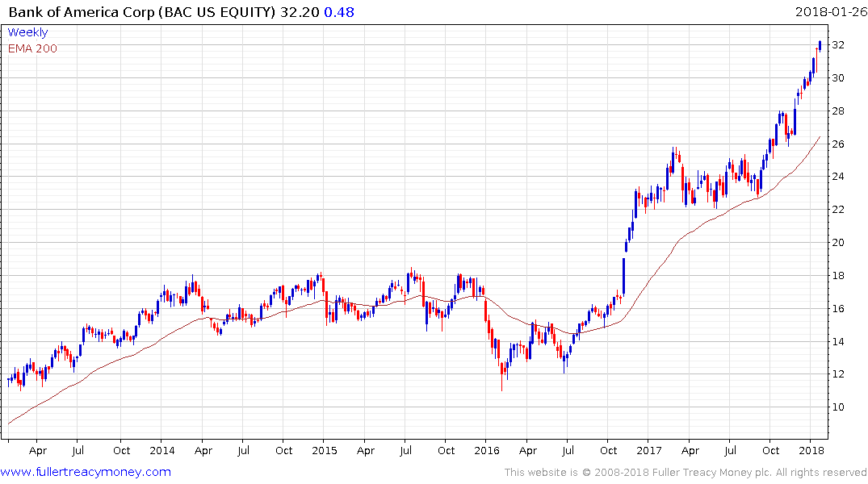Screen dimensions: 868x484
Task: Click the y-axis label 20
Action: point(838,242)
